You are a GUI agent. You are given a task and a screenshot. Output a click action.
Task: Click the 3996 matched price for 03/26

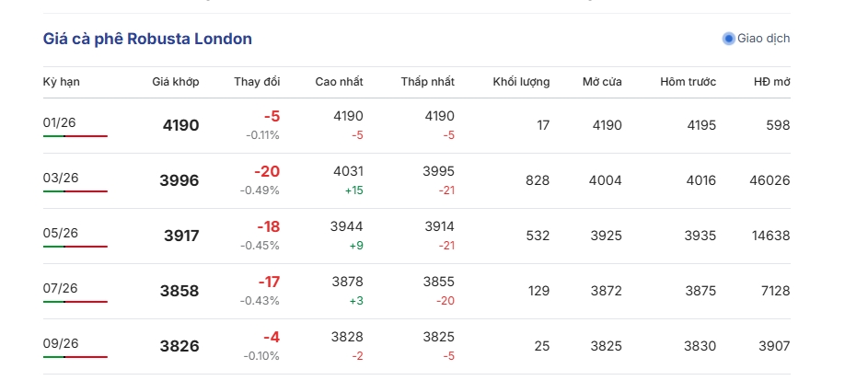point(179,181)
